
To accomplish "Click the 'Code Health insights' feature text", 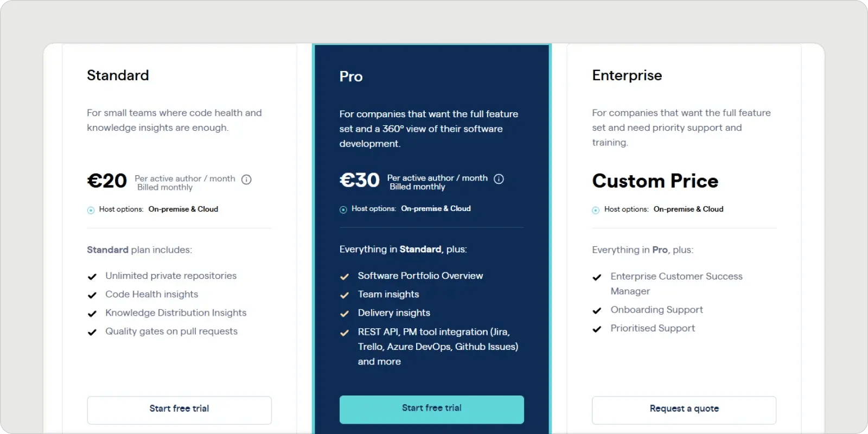I will tap(152, 294).
